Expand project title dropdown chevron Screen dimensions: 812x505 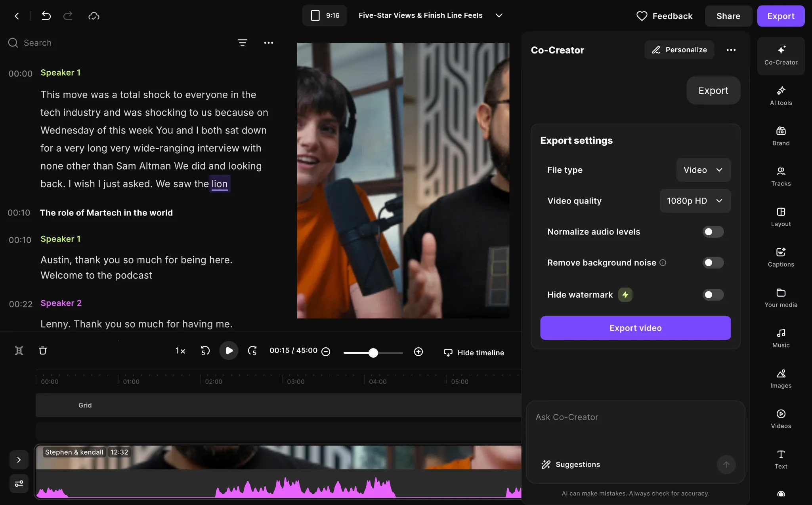tap(499, 15)
